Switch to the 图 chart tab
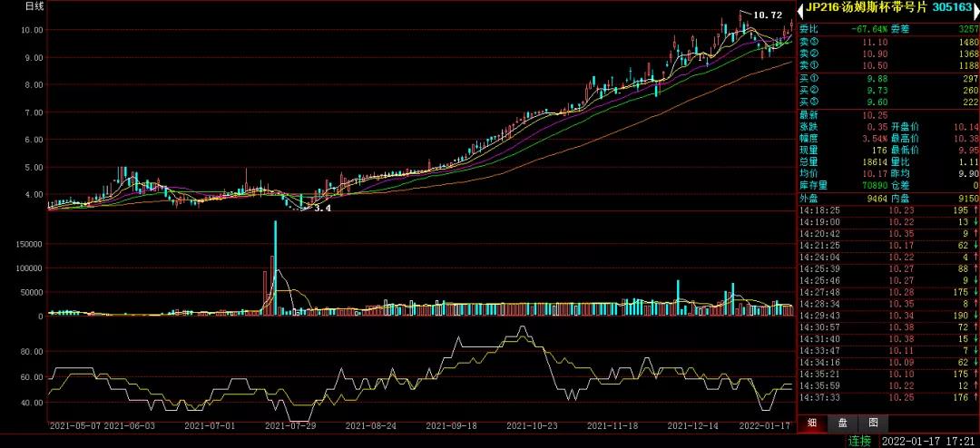The height and width of the screenshot is (448, 980). pos(873,422)
